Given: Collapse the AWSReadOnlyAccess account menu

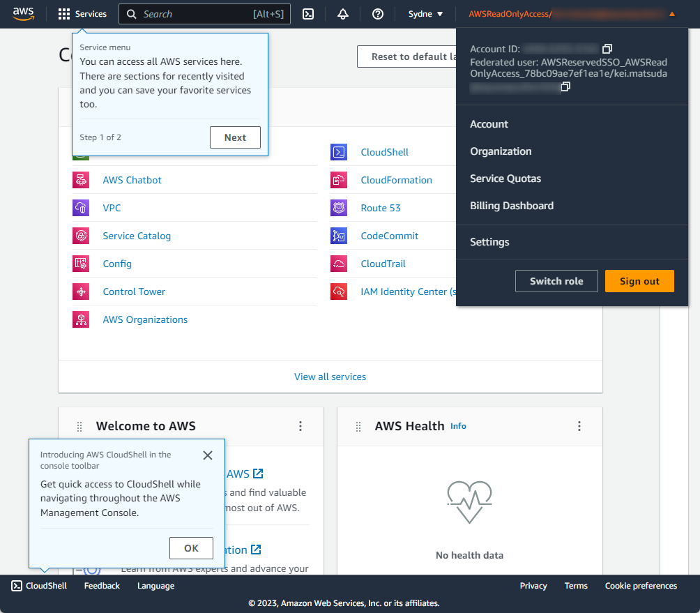Looking at the screenshot, I should (x=572, y=14).
